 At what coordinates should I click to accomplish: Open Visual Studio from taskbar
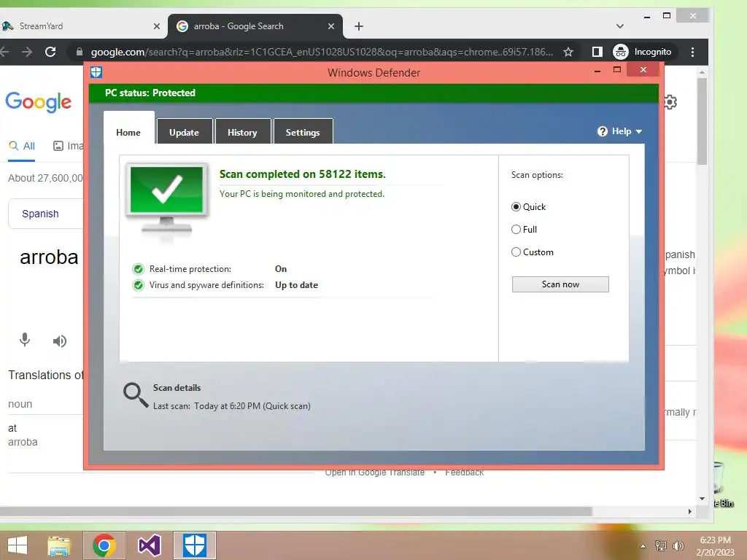point(149,545)
